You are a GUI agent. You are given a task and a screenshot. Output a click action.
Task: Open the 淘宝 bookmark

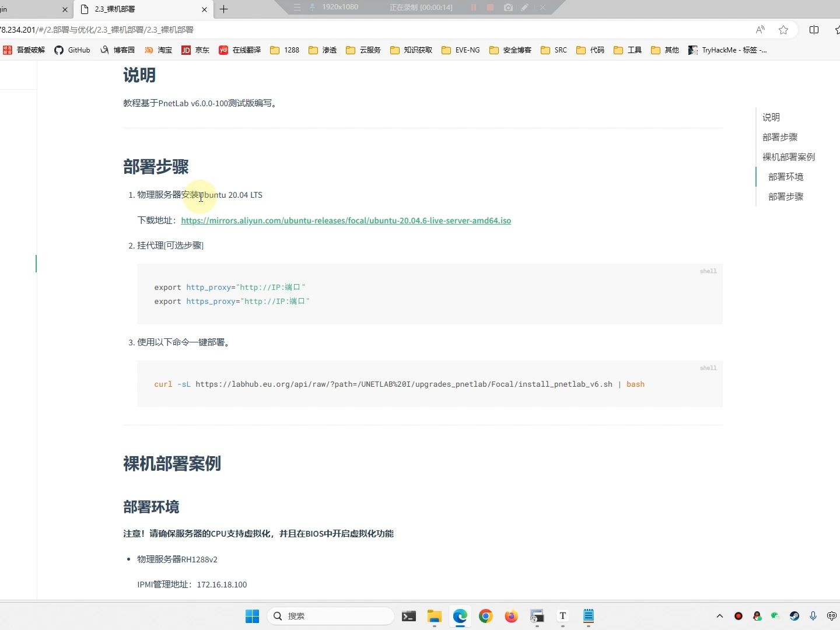(x=158, y=50)
